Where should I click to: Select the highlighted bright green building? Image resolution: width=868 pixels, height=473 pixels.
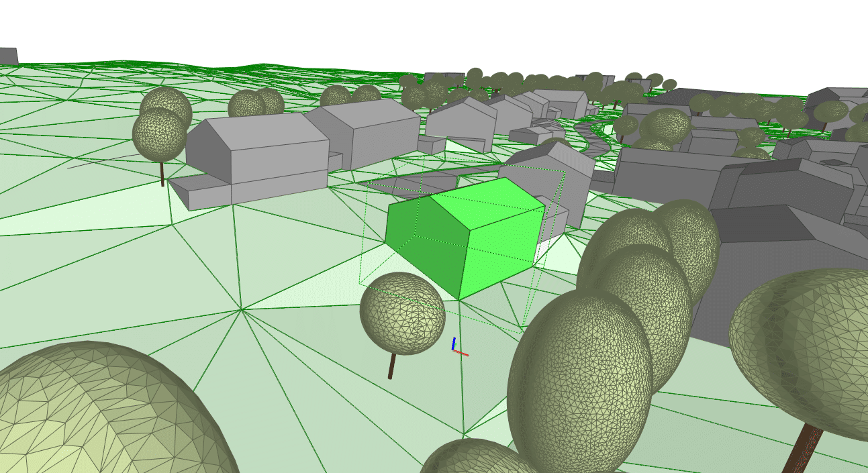pyautogui.click(x=465, y=238)
